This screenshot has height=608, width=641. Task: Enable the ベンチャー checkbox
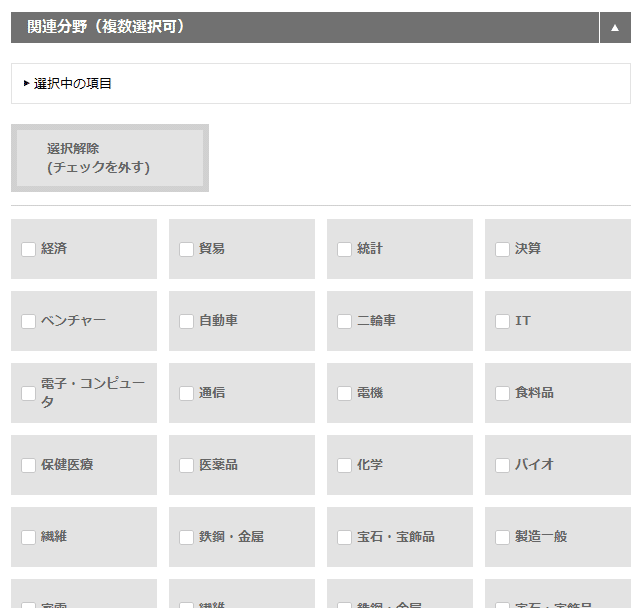[x=29, y=321]
